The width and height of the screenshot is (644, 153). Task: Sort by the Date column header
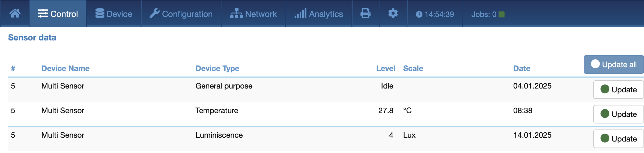coord(522,68)
